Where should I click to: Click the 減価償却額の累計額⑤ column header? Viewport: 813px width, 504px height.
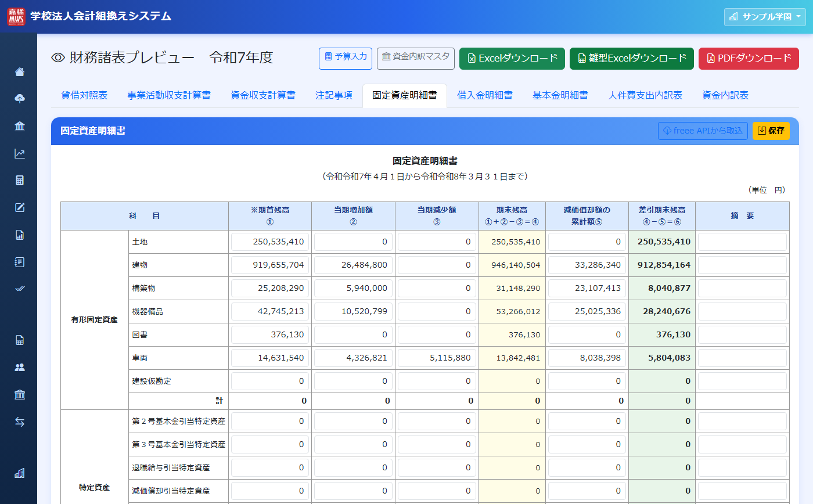pos(587,215)
